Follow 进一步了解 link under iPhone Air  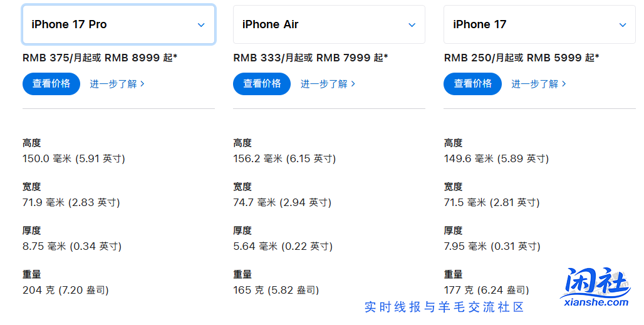328,84
